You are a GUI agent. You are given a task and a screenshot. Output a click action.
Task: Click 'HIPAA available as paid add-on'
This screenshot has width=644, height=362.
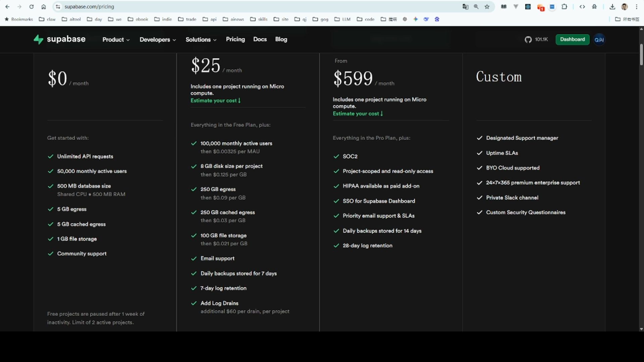click(x=381, y=186)
